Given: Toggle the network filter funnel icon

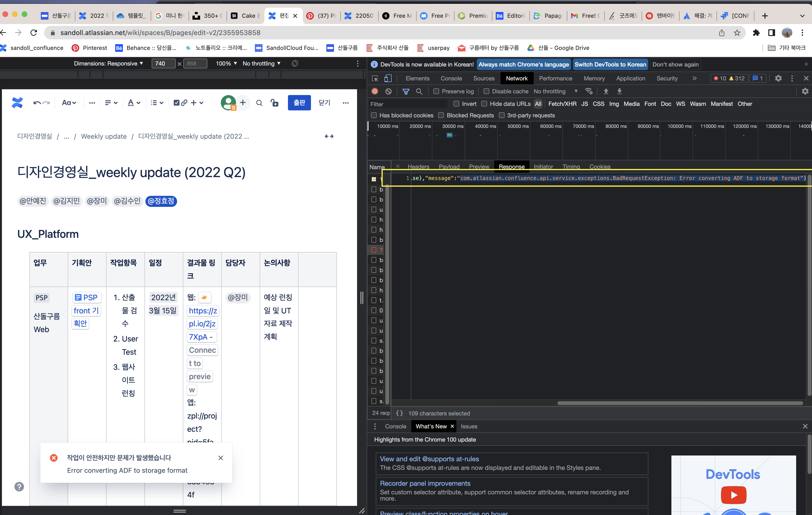Looking at the screenshot, I should tap(406, 91).
